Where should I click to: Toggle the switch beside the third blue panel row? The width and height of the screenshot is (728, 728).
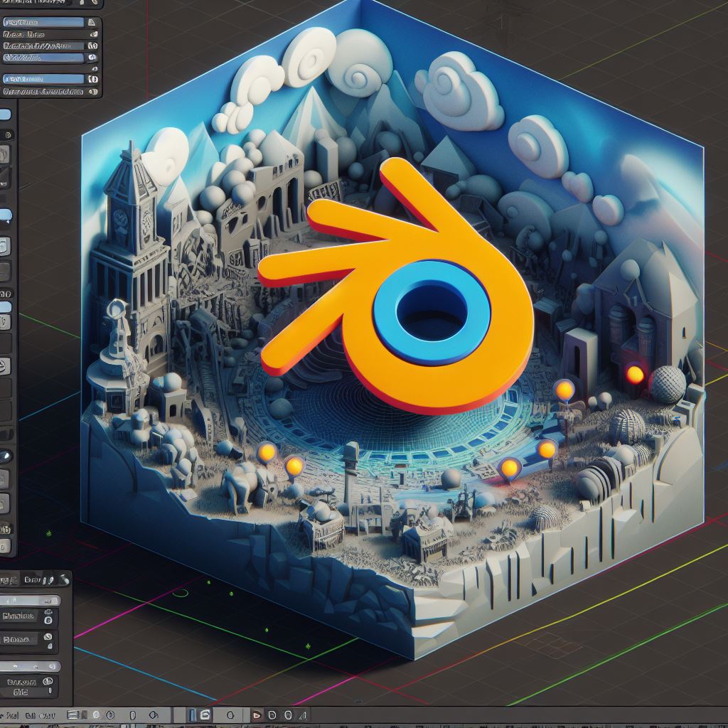click(x=93, y=79)
